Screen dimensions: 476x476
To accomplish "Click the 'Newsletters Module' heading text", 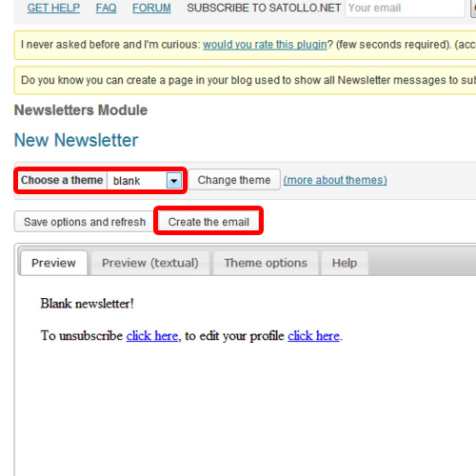I will pyautogui.click(x=81, y=110).
